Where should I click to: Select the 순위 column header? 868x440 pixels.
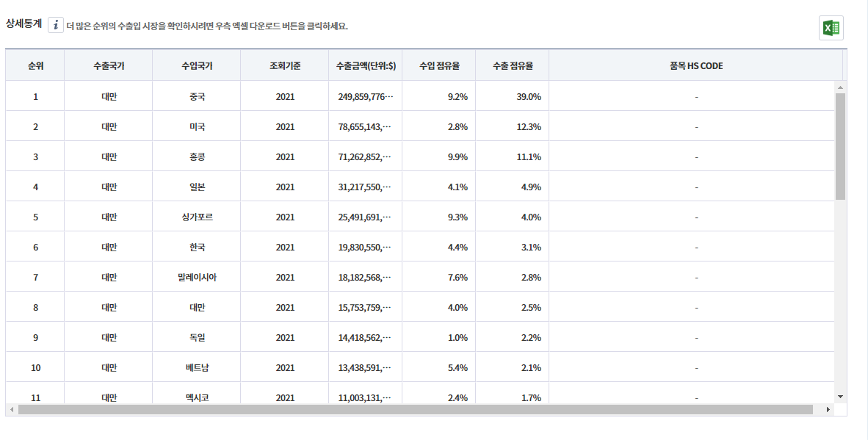coord(35,65)
